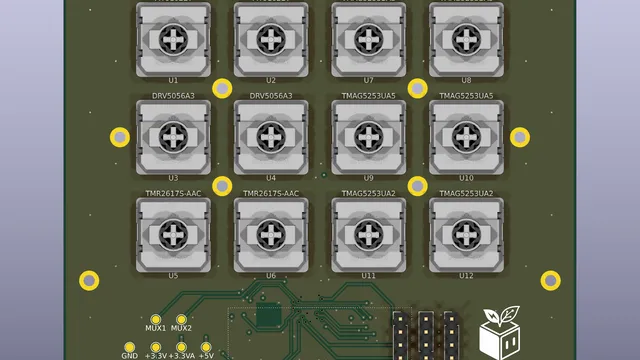Screen dimensions: 640x360
Task: Click mounting hole between U7, U8, U9 and U10
Action: coord(418,89)
